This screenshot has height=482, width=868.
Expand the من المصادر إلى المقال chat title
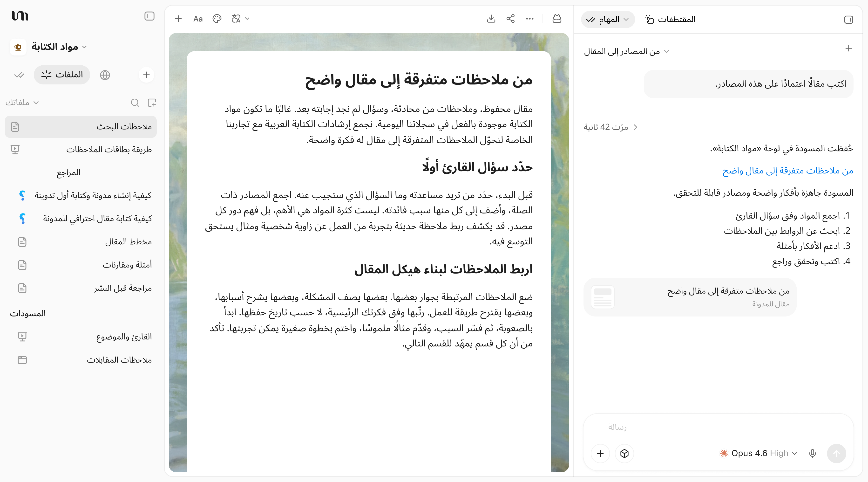(x=626, y=51)
